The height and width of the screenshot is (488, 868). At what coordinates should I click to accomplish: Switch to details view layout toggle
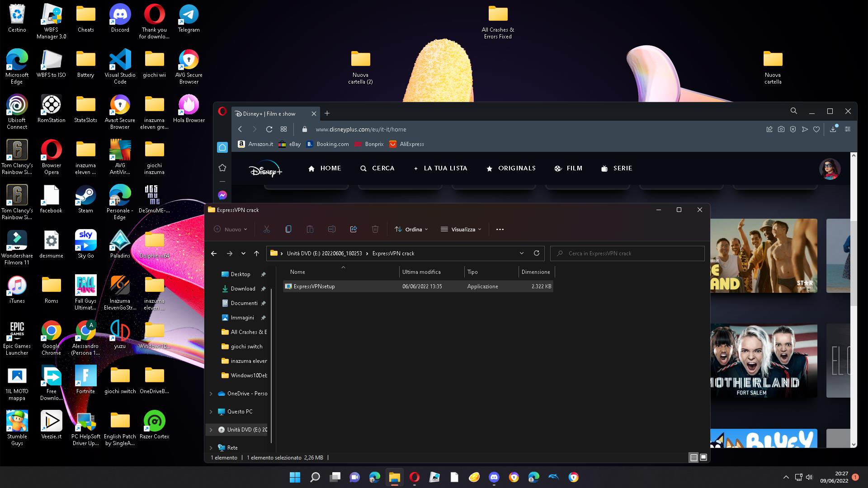click(693, 458)
